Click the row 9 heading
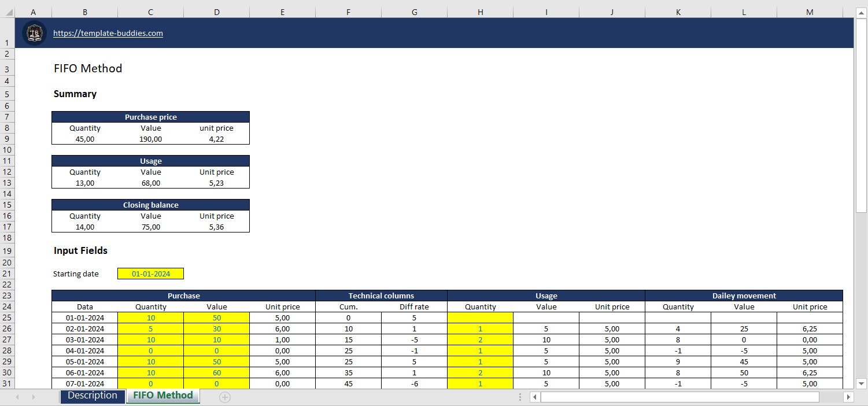The height and width of the screenshot is (406, 868). tap(7, 139)
